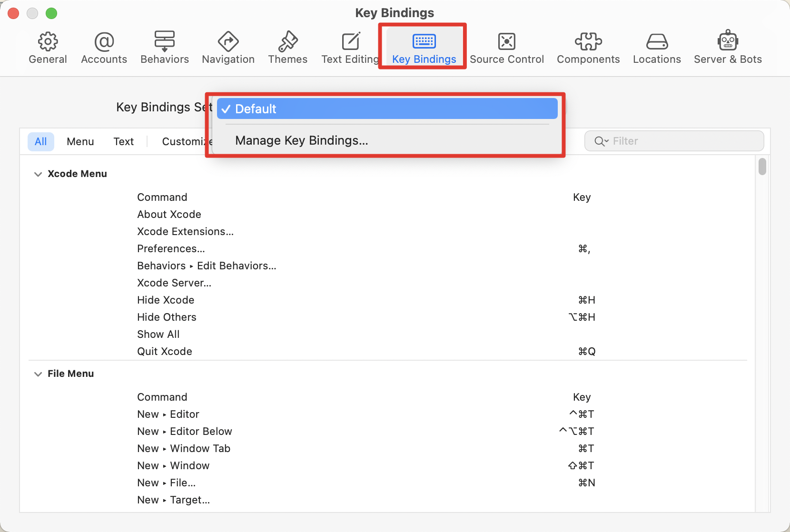790x532 pixels.
Task: Collapse the File Menu section
Action: pos(38,374)
